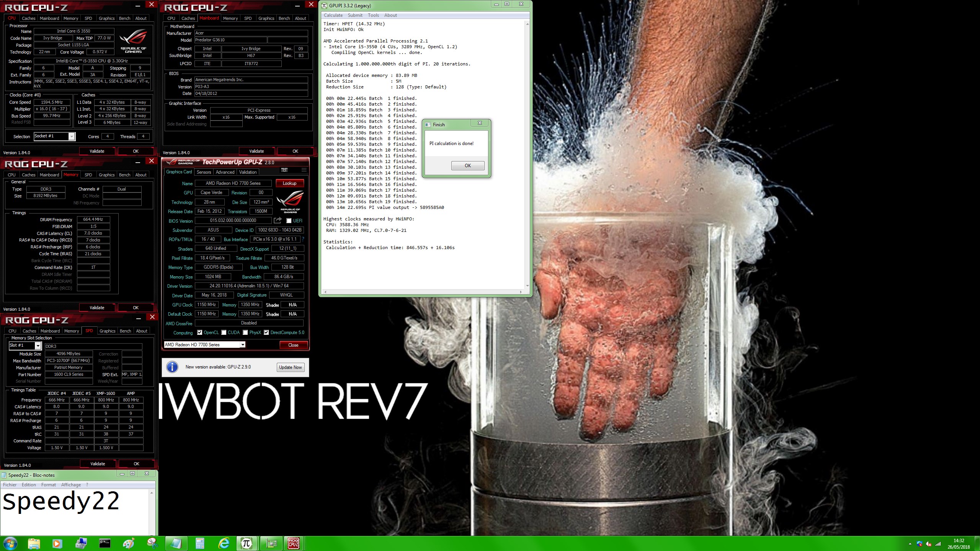This screenshot has height=551, width=980.
Task: Click the Core Speed value 1594.5 MHz
Action: [x=52, y=102]
